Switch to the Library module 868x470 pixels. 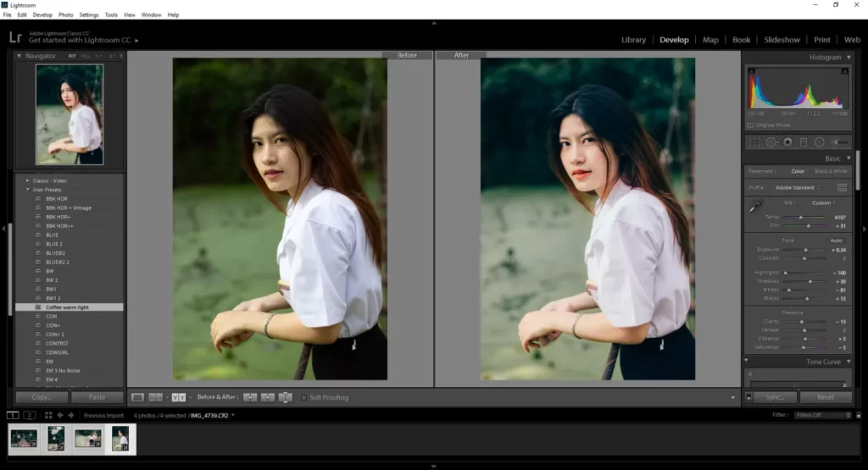tap(633, 40)
